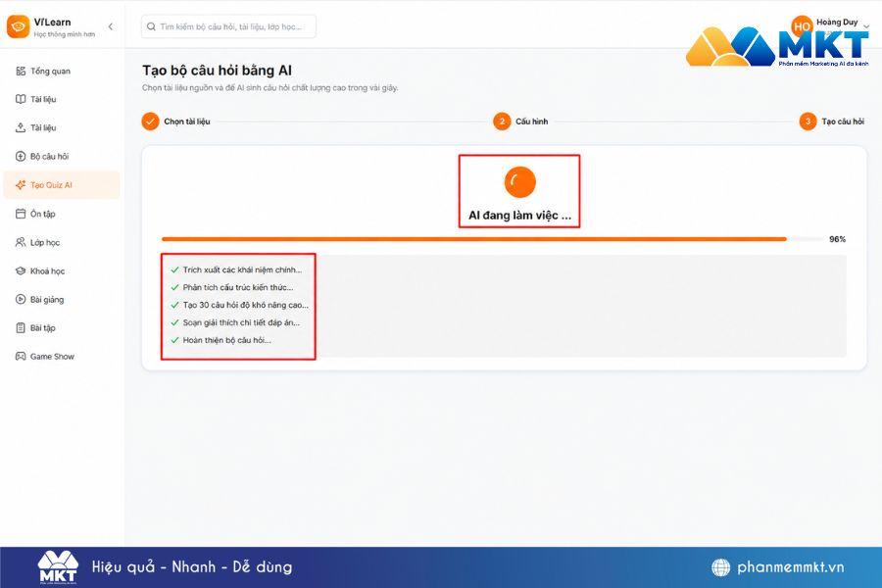The width and height of the screenshot is (882, 588).
Task: Focus the search box for question sets
Action: 228,26
